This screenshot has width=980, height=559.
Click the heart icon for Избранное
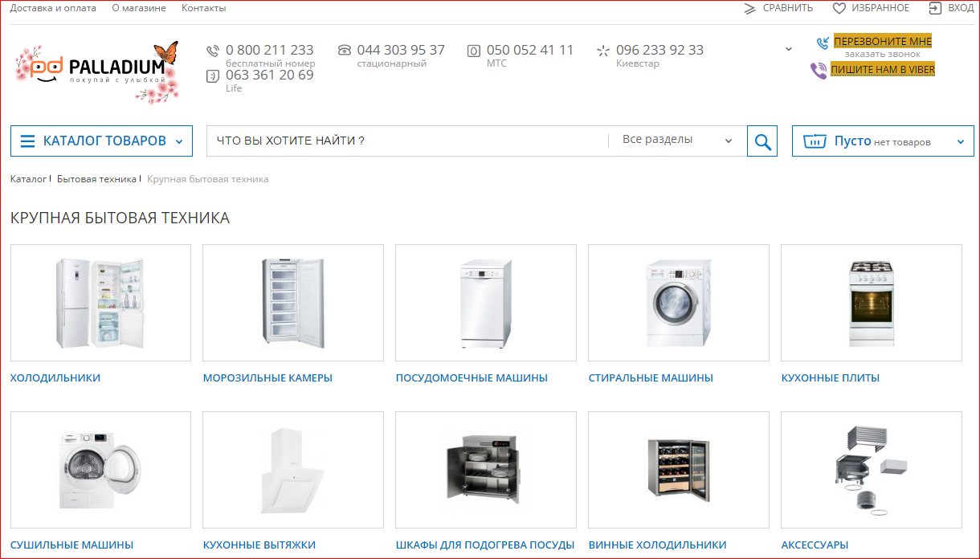839,8
